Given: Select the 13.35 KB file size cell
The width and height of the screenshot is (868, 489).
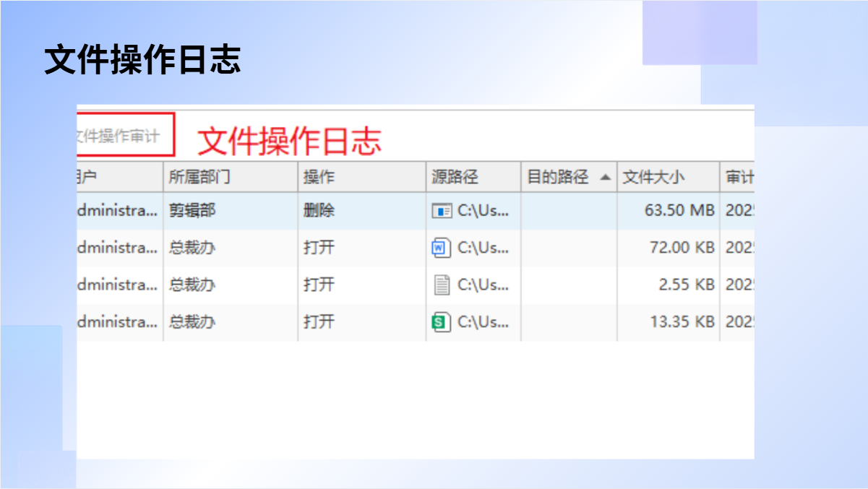Looking at the screenshot, I should [x=682, y=322].
